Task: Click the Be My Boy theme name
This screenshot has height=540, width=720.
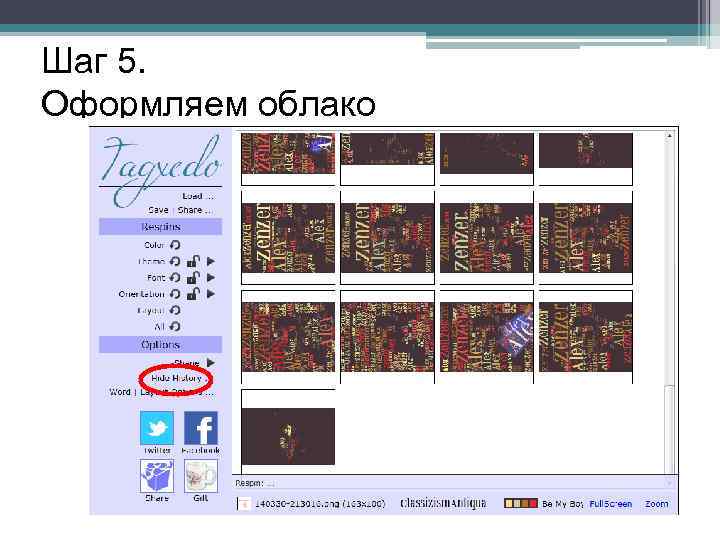Action: pos(562,504)
